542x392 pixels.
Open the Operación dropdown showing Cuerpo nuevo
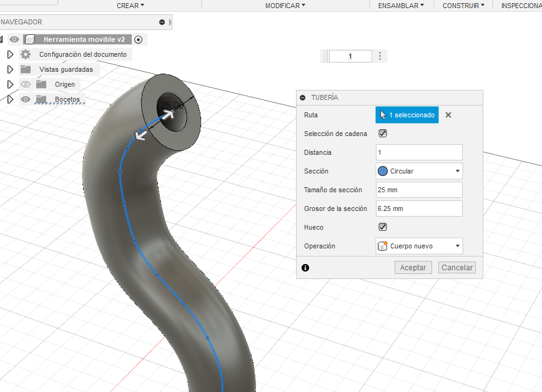click(419, 246)
